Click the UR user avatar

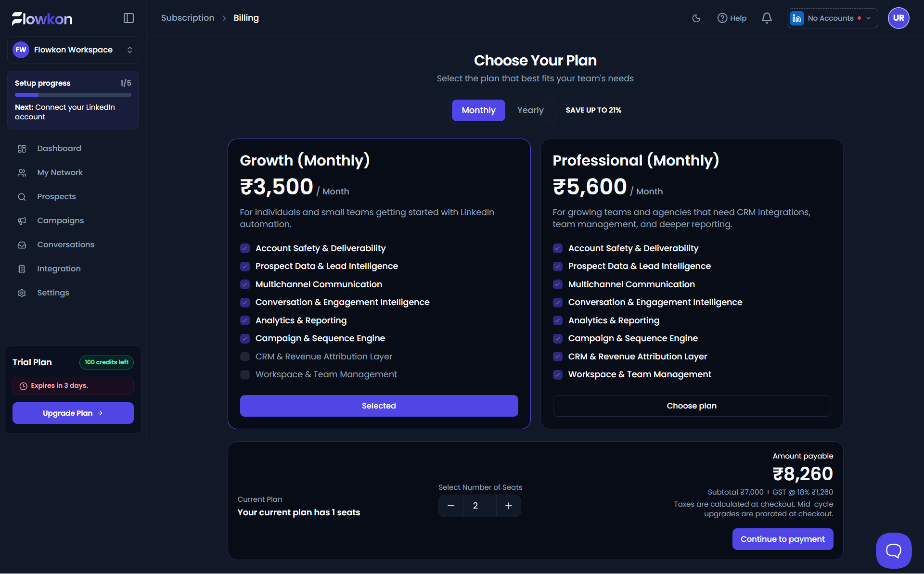(898, 18)
